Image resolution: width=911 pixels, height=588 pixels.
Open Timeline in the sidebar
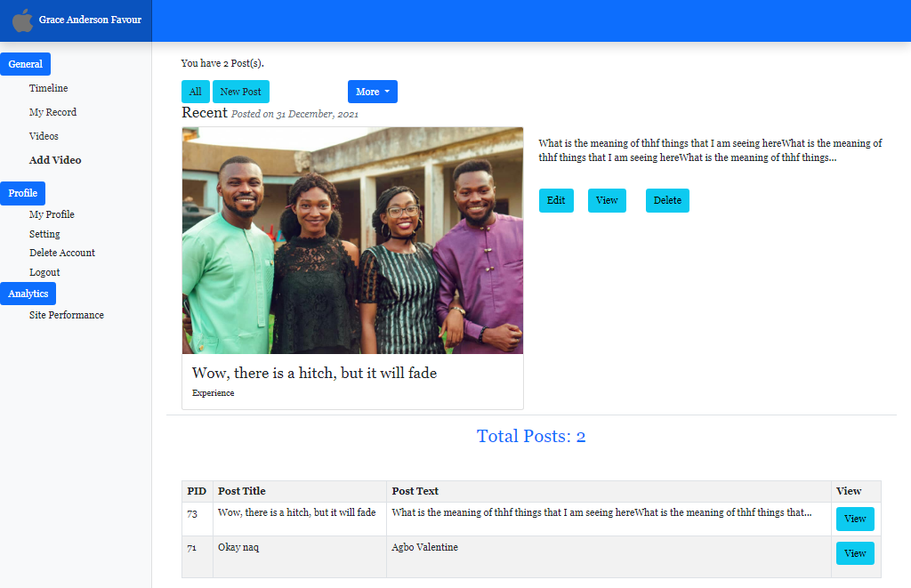pyautogui.click(x=48, y=88)
